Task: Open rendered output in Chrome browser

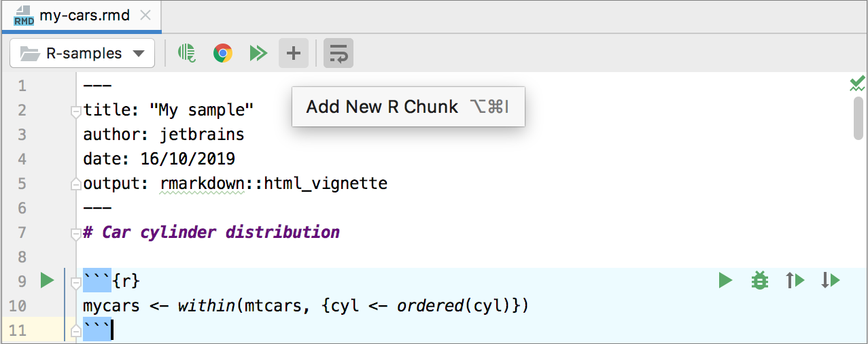Action: 222,53
